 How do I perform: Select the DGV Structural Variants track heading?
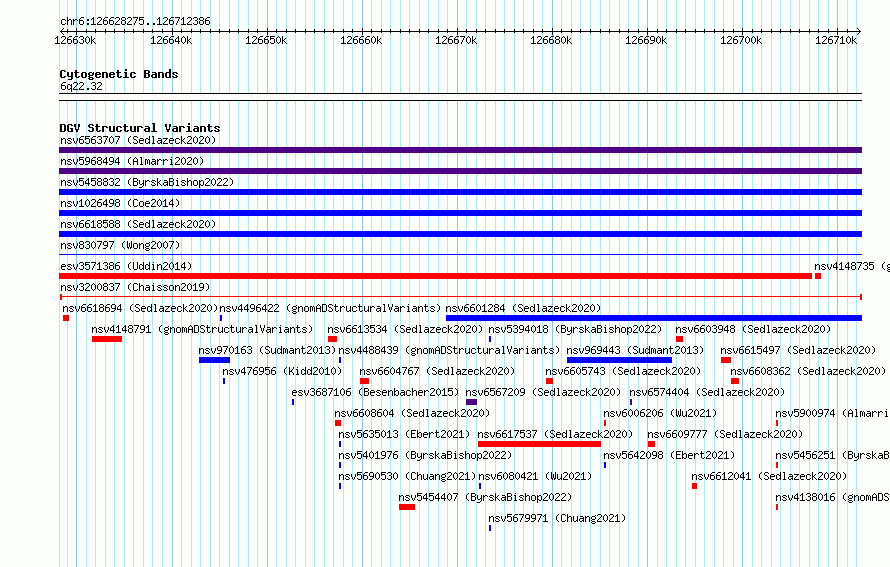point(140,128)
